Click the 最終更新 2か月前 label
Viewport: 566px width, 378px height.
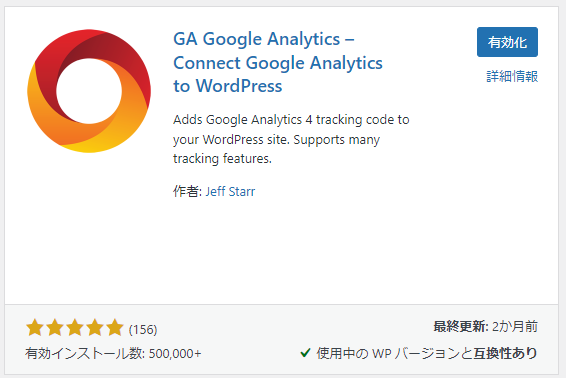coord(486,327)
